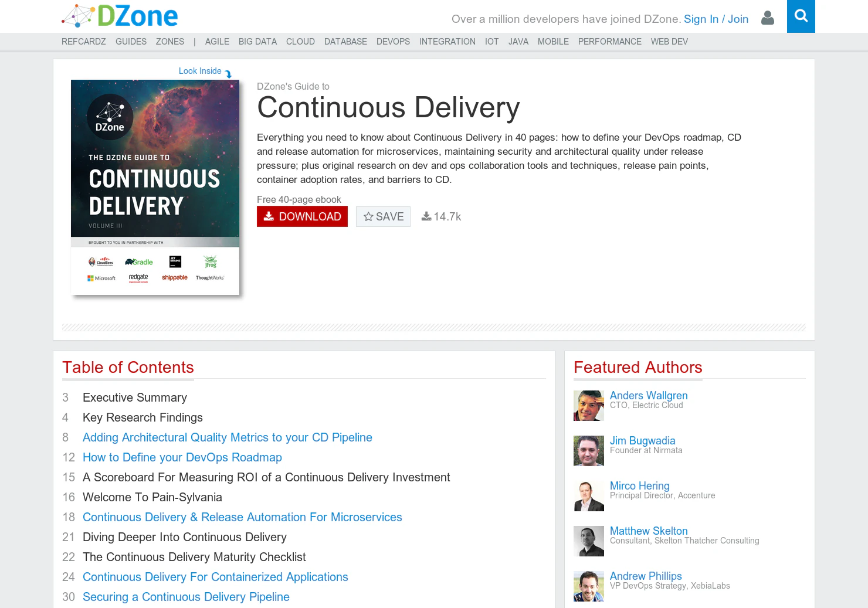
Task: Open How to Define your DevOps Roadmap
Action: click(182, 457)
